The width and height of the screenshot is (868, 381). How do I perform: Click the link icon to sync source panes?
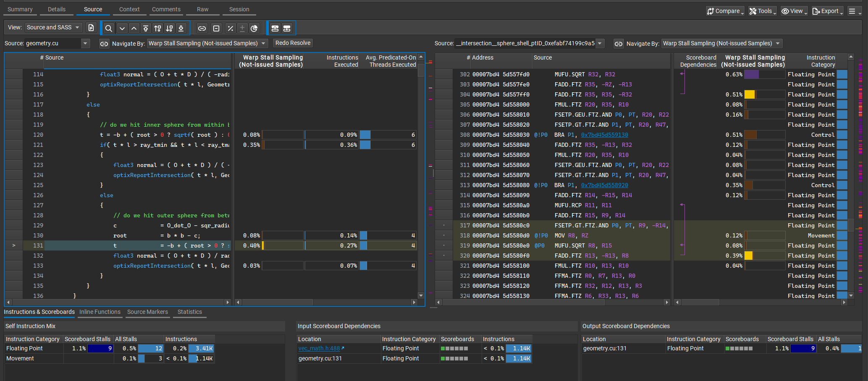[x=202, y=28]
